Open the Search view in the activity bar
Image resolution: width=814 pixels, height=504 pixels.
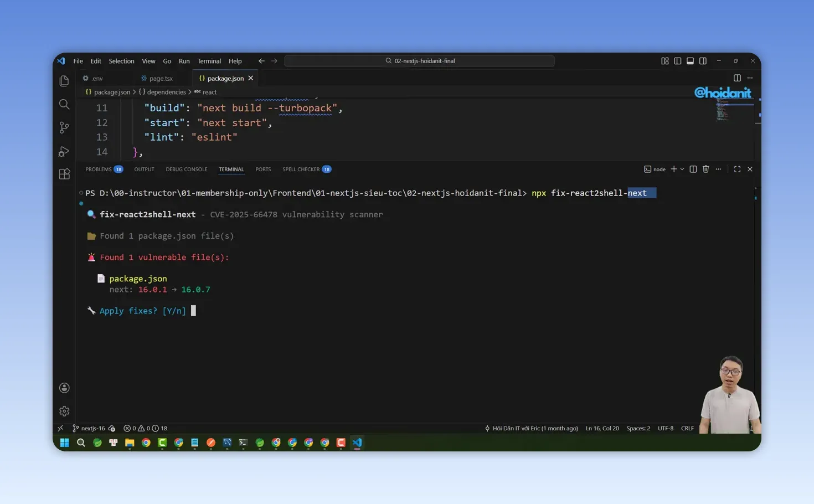pos(64,104)
